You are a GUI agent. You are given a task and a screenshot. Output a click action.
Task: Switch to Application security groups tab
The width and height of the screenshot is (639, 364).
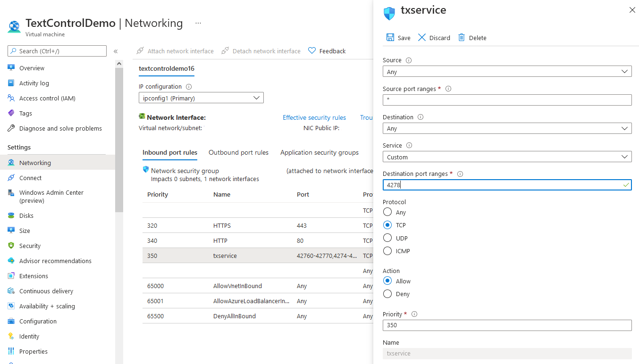click(x=319, y=153)
